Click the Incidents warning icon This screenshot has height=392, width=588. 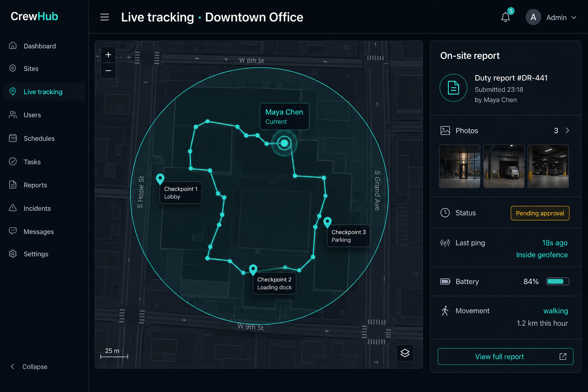click(13, 208)
